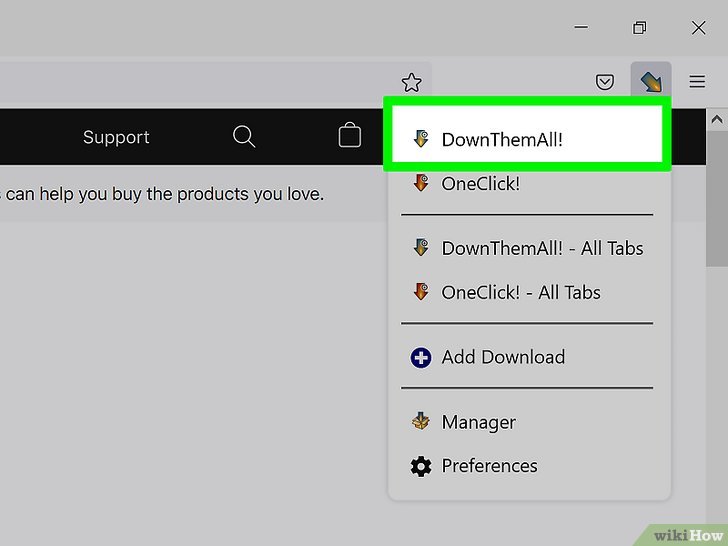Click the DownThemAll! extension toolbar icon

click(x=651, y=82)
